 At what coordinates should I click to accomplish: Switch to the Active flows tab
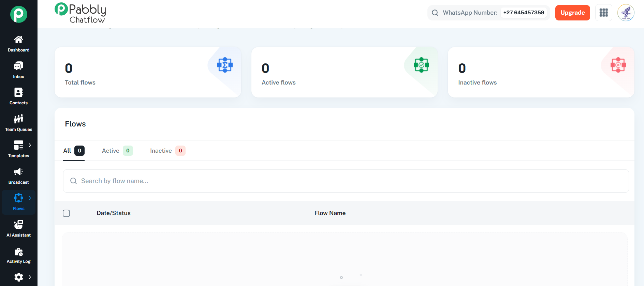pyautogui.click(x=117, y=151)
